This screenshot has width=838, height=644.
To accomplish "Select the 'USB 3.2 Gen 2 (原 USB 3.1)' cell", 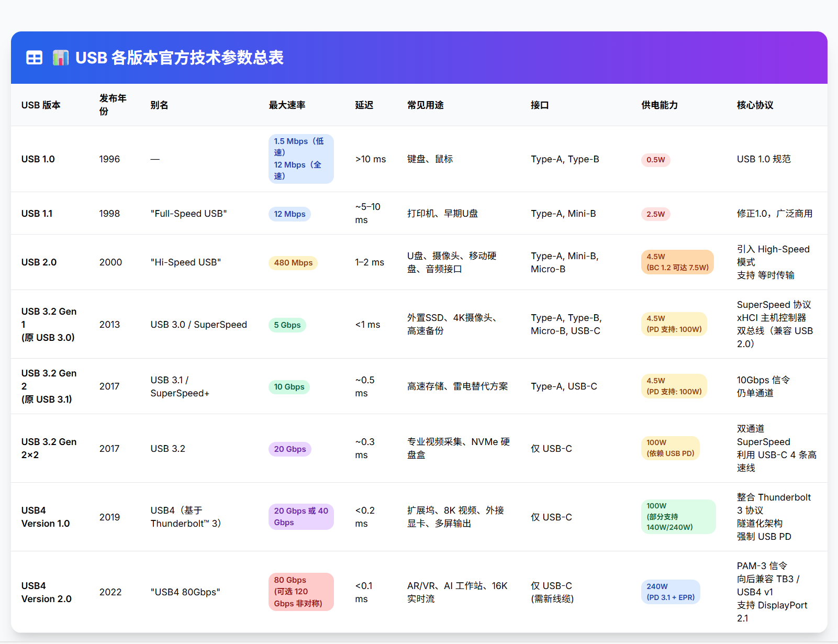I will point(49,386).
